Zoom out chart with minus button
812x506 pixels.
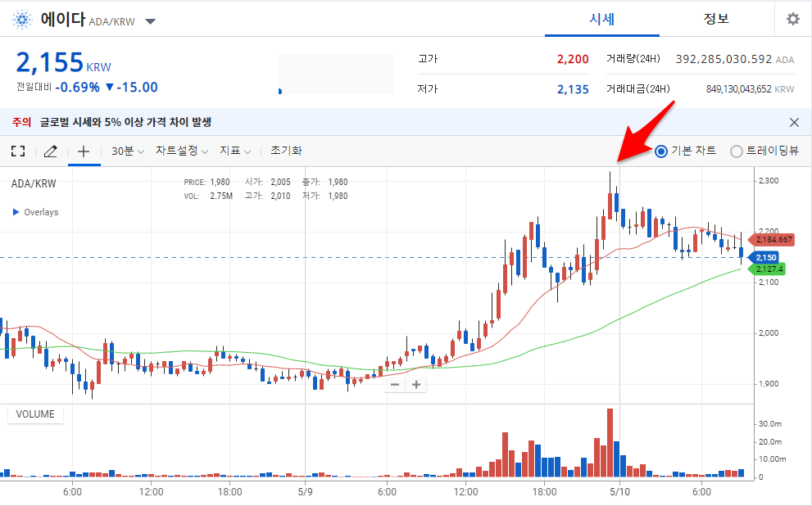(x=395, y=385)
